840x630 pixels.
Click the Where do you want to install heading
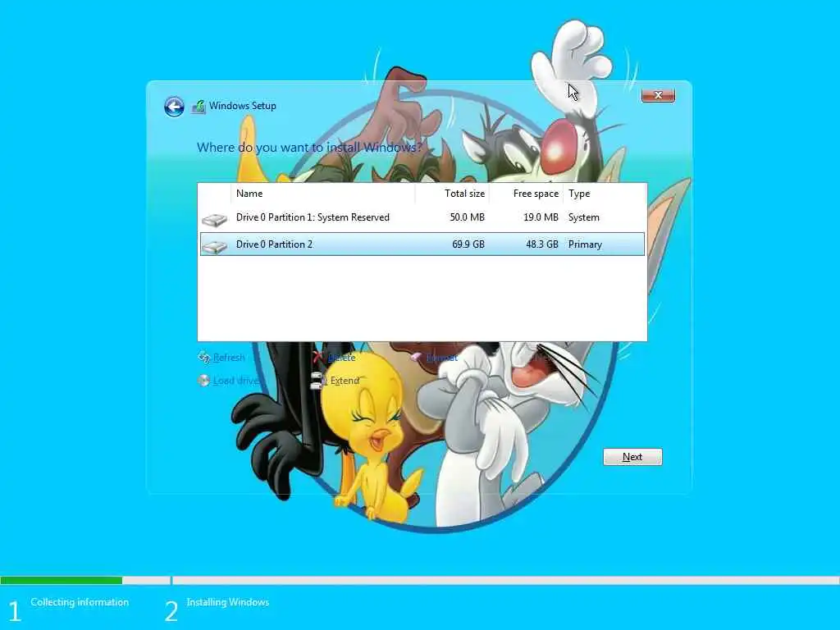click(309, 148)
